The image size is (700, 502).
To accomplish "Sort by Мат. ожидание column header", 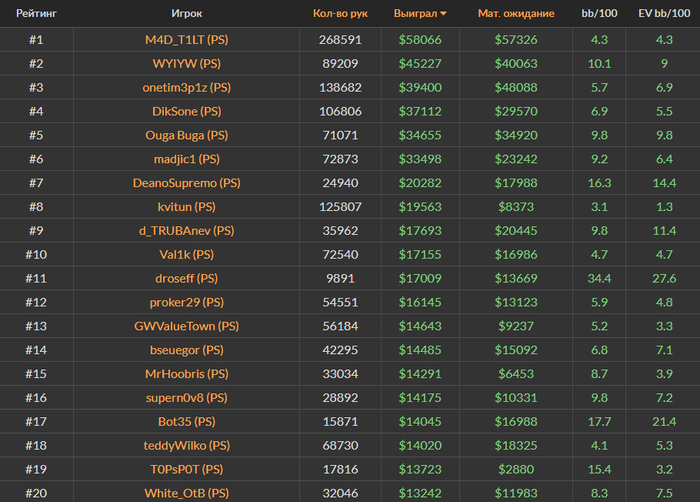I will click(516, 13).
